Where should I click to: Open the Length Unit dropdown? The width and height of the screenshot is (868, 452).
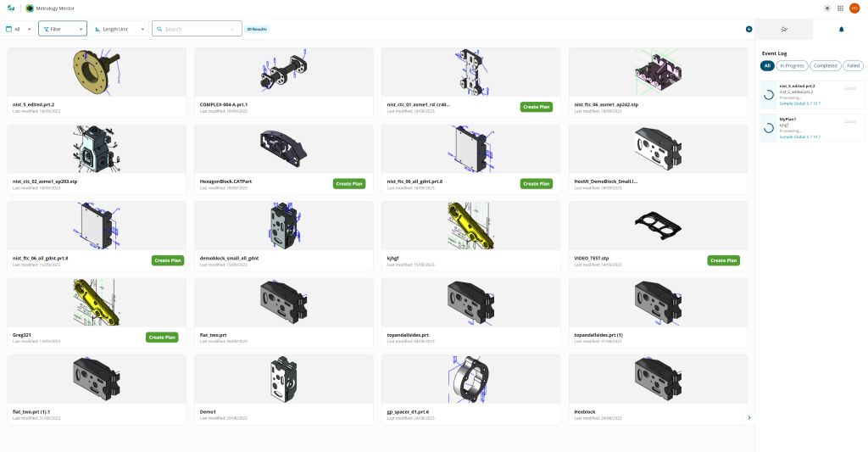click(x=119, y=29)
